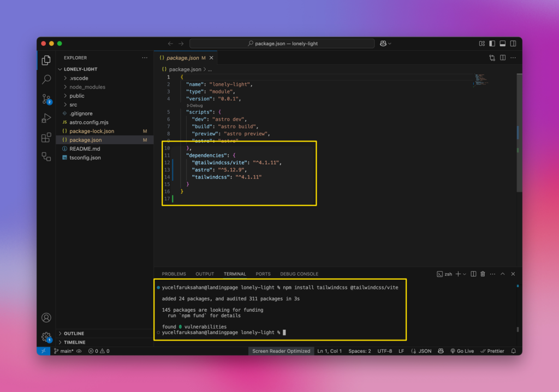Switch to the PROBLEMS panel tab
The width and height of the screenshot is (559, 392).
pos(174,274)
